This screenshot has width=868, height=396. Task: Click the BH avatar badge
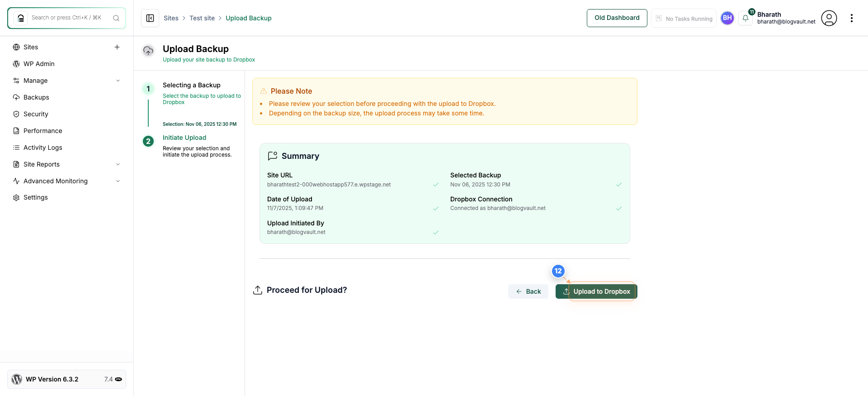[x=727, y=18]
